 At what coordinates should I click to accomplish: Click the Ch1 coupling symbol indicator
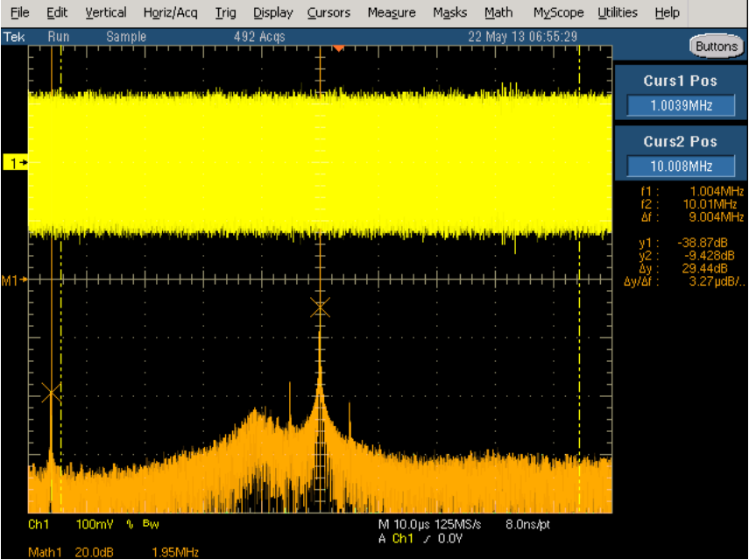point(130,525)
